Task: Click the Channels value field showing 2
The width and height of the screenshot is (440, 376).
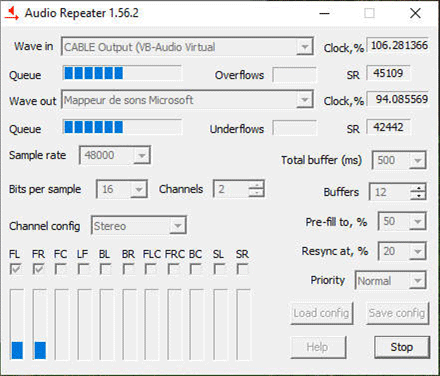Action: pyautogui.click(x=231, y=189)
